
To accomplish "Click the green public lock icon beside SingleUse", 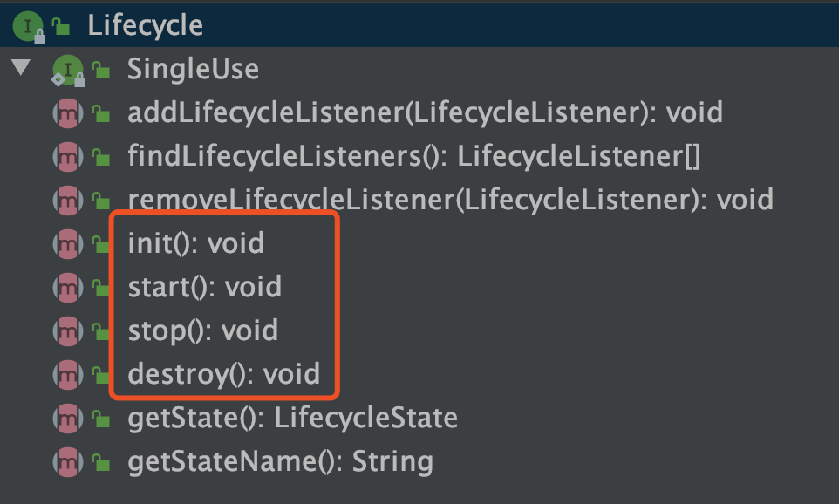I will coord(100,70).
